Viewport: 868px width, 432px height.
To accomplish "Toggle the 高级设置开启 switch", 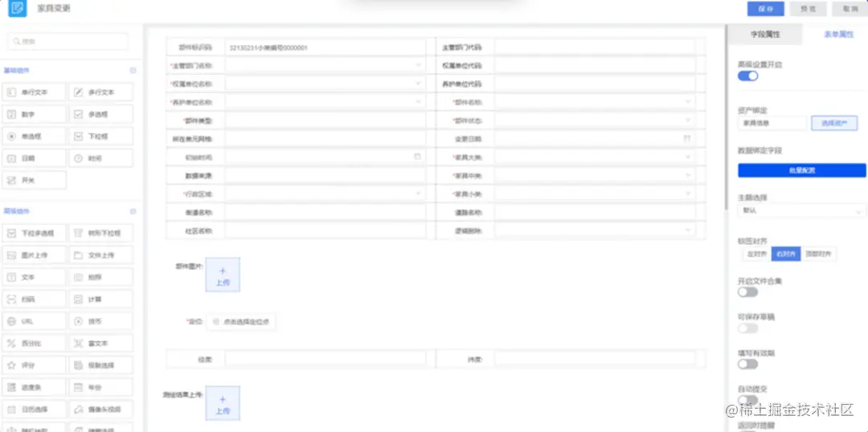I will (x=748, y=75).
